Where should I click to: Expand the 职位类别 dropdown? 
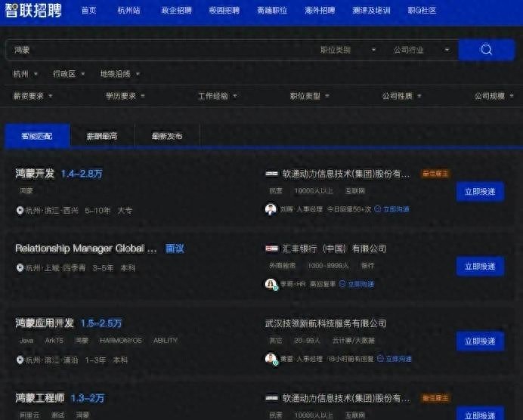(348, 50)
